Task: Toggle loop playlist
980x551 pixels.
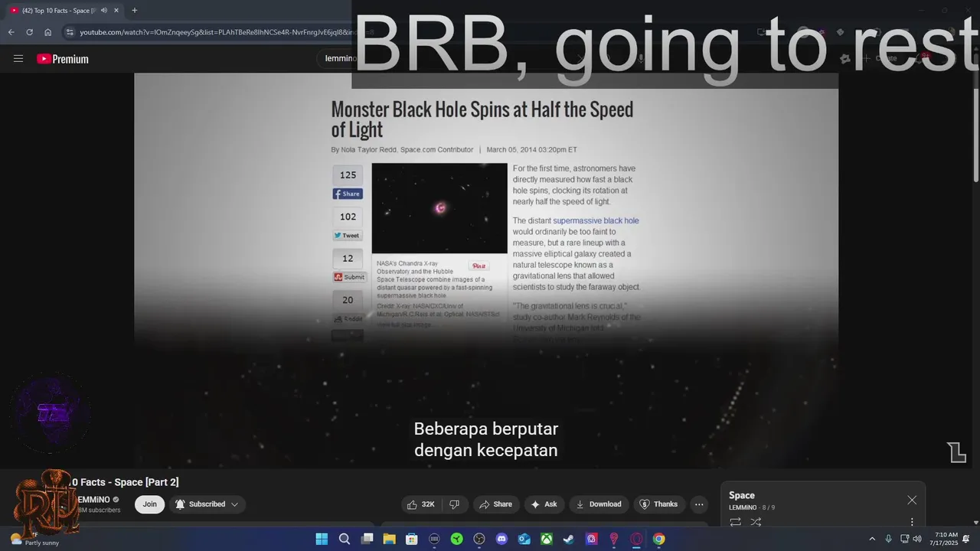Action: [736, 522]
